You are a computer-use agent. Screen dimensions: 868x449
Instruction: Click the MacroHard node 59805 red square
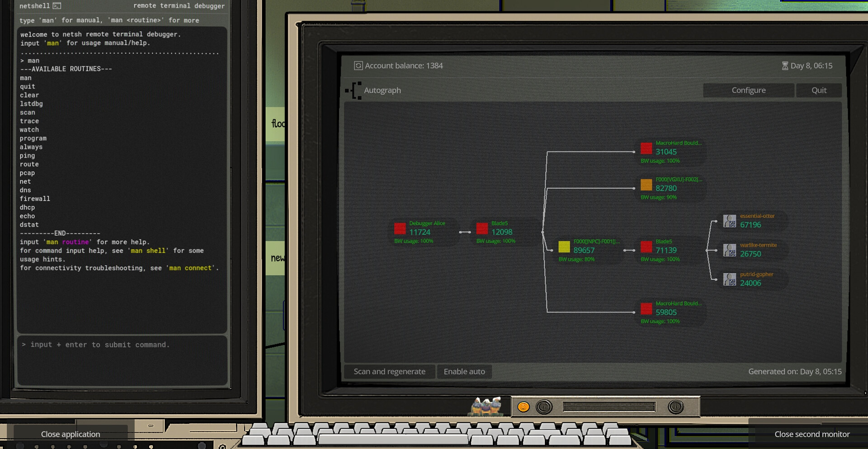[646, 309]
